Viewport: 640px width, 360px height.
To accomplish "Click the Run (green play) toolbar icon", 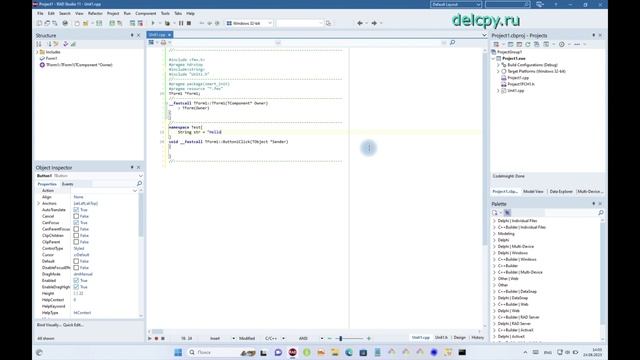I will click(x=153, y=23).
